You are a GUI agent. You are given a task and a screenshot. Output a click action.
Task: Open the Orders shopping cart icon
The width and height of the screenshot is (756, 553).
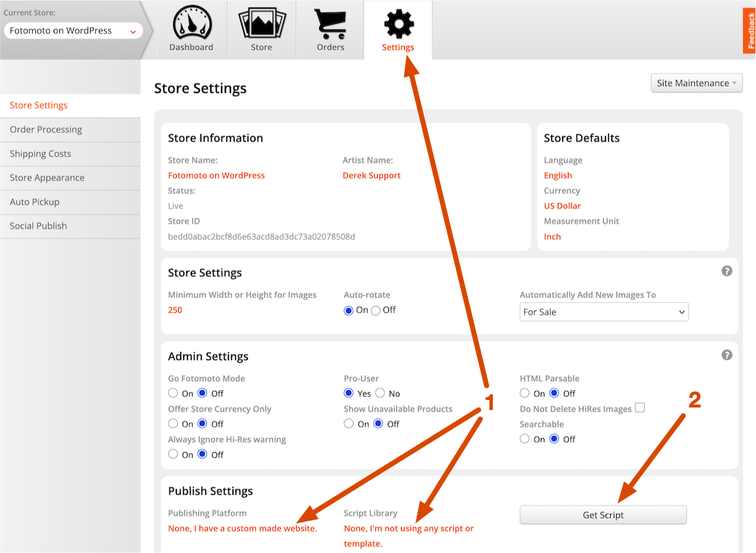tap(330, 24)
